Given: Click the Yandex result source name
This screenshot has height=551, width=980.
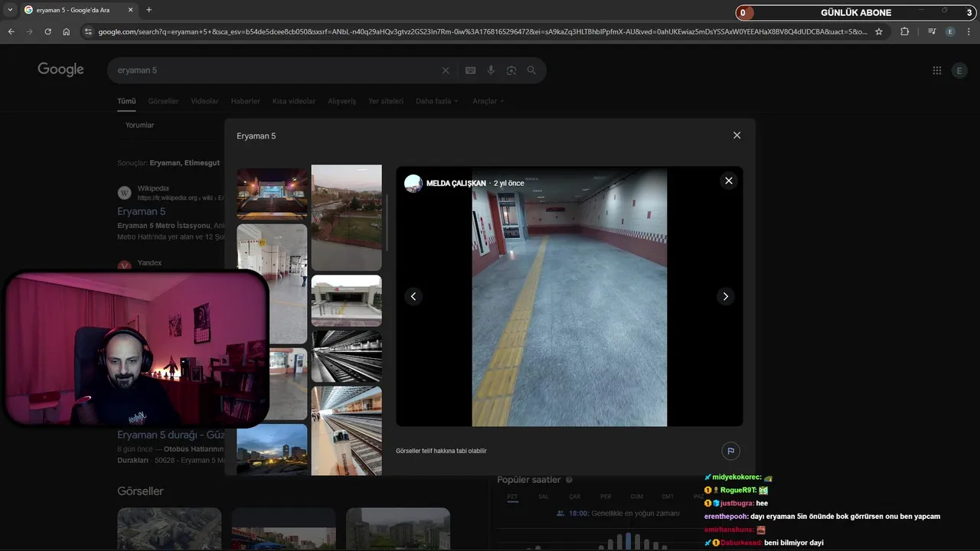Looking at the screenshot, I should (x=149, y=262).
